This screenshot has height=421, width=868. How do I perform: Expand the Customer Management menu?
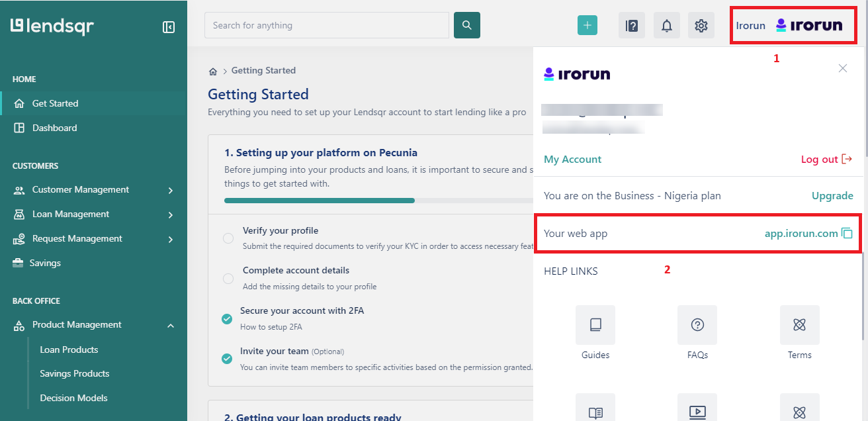coord(93,189)
